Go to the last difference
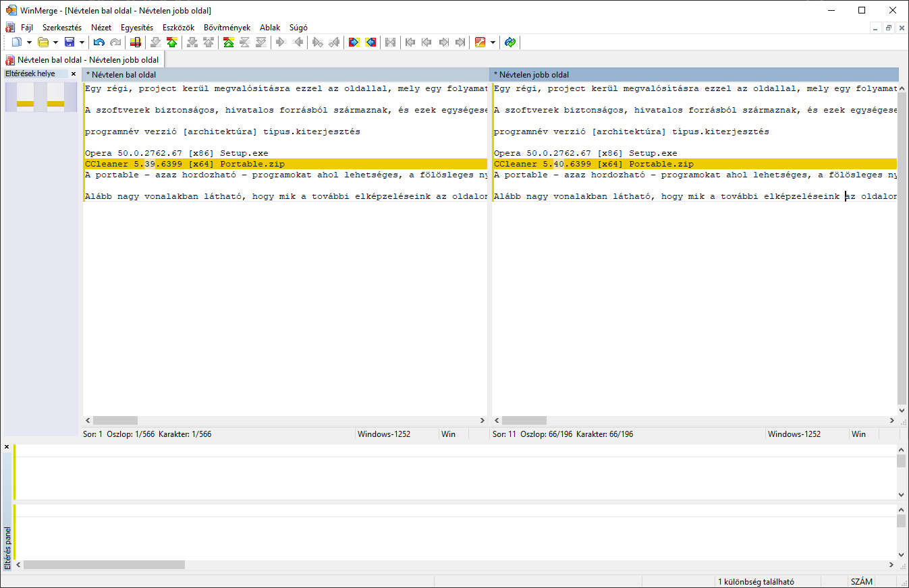Screen dimensions: 909x588 pyautogui.click(x=261, y=42)
